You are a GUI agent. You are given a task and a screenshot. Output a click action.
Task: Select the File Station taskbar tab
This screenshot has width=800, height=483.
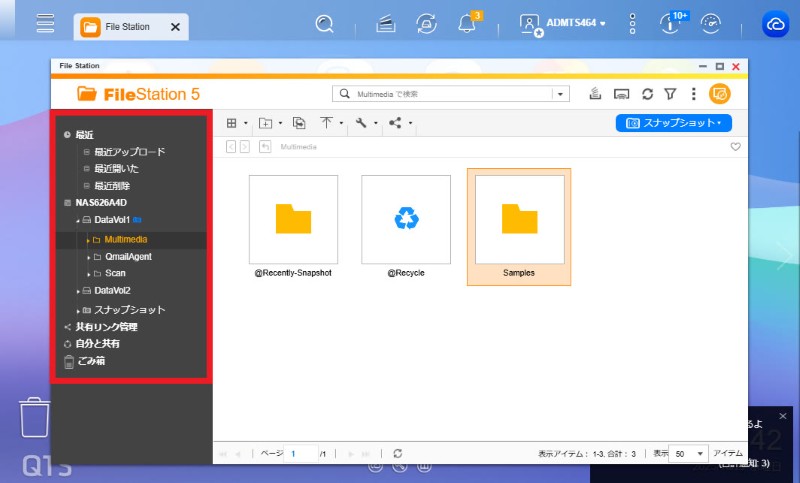130,27
